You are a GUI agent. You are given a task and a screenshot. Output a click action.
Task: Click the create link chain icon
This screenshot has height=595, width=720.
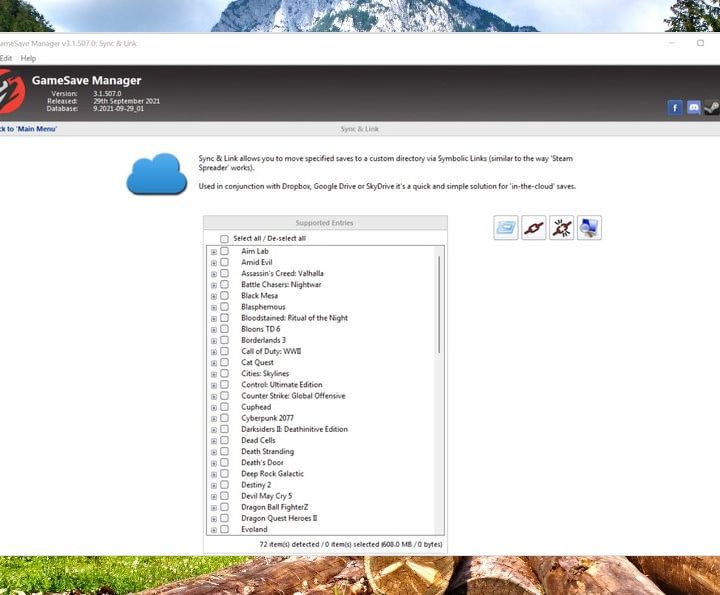click(534, 228)
